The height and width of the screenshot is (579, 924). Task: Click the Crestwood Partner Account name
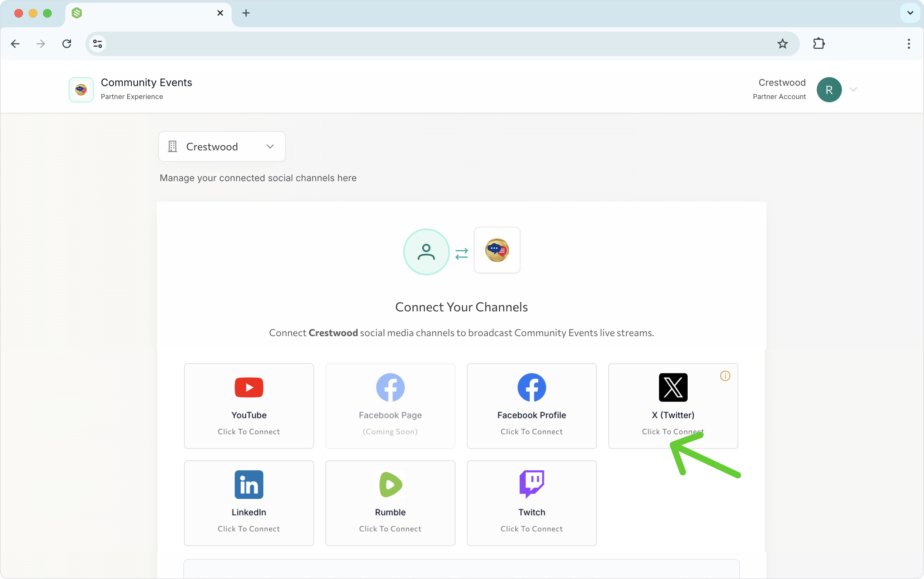click(x=782, y=83)
